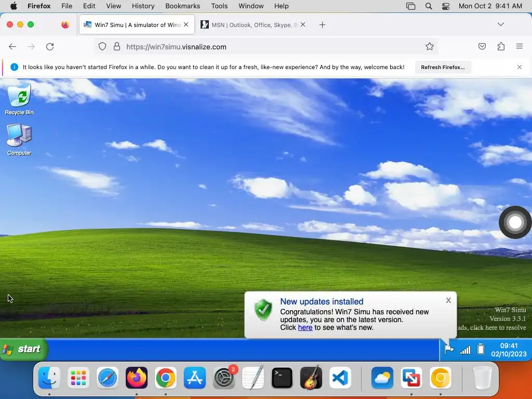
Task: Click the site security padlock icon
Action: [x=117, y=46]
